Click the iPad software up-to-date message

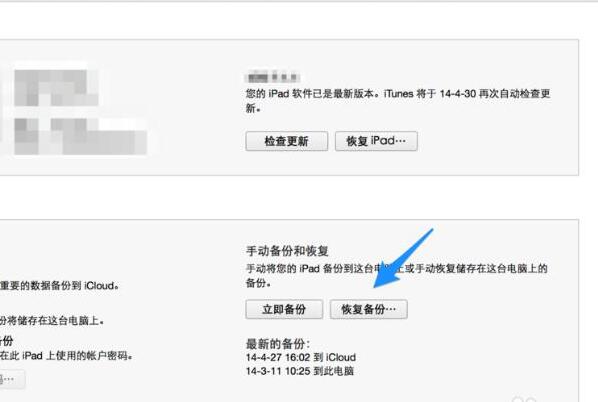coord(398,101)
